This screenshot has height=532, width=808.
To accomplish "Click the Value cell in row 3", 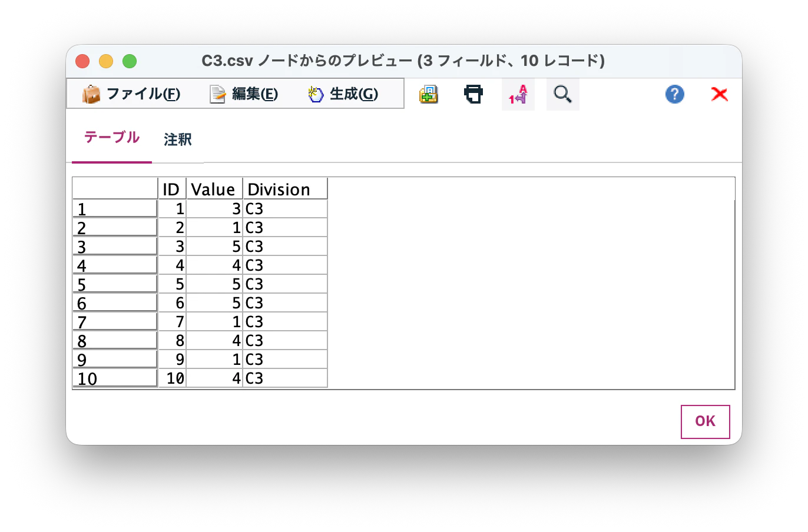I will point(214,247).
